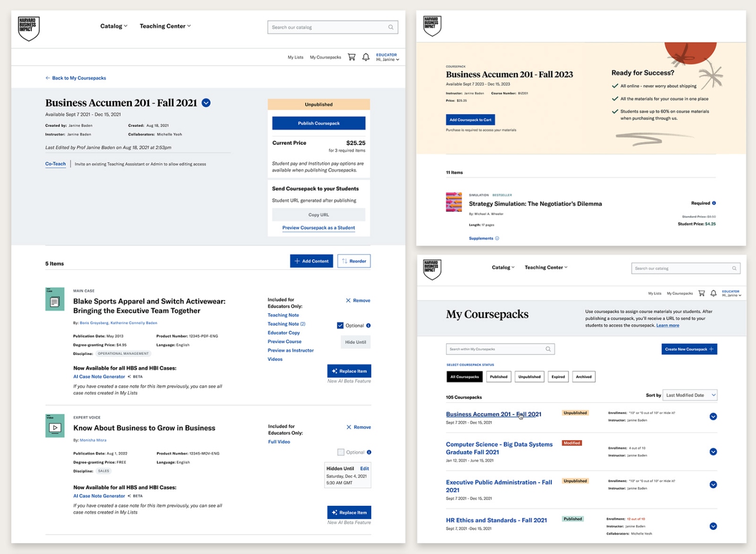Click the info icon beside Blake Sports Optional checkbox
This screenshot has height=554, width=756.
pos(368,326)
